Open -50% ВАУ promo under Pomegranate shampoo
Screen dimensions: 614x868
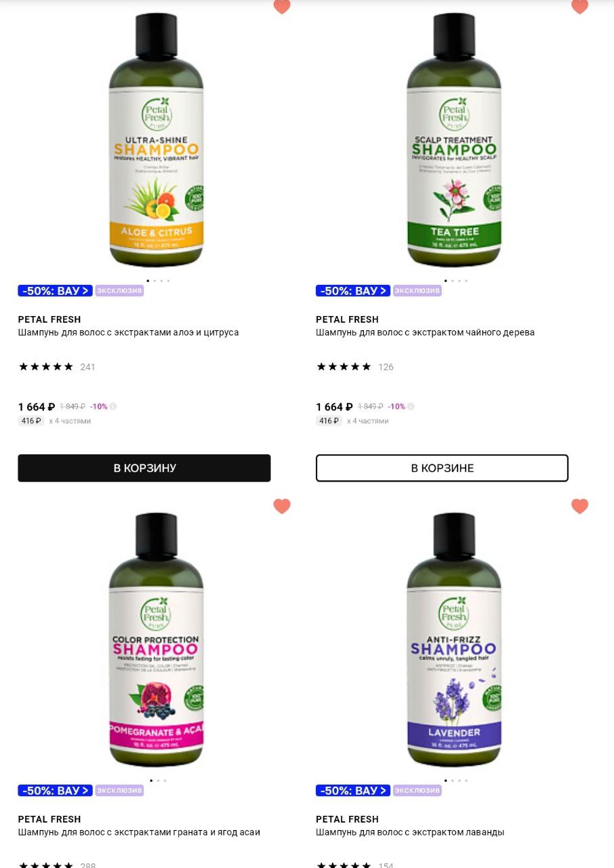click(55, 791)
